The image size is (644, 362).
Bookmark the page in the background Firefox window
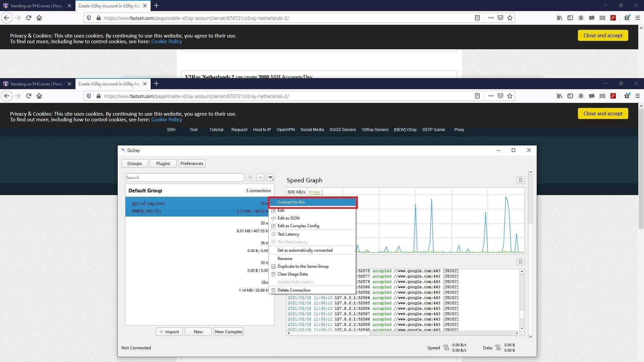[x=510, y=18]
